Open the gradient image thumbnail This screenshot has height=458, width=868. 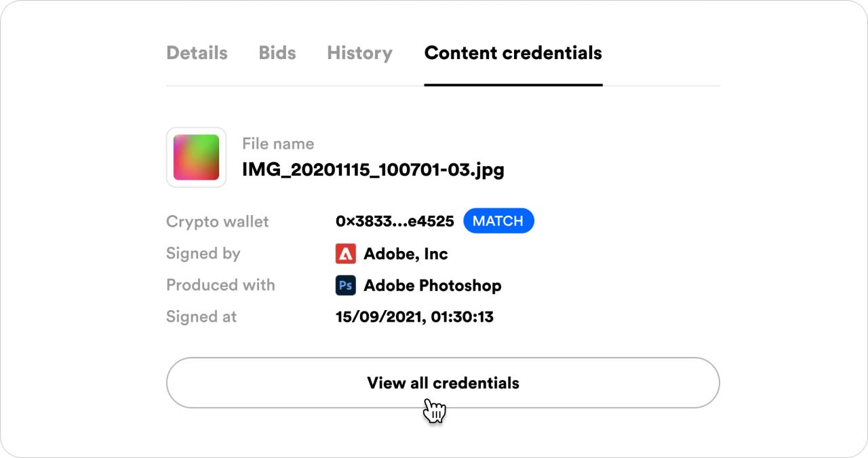pos(196,157)
